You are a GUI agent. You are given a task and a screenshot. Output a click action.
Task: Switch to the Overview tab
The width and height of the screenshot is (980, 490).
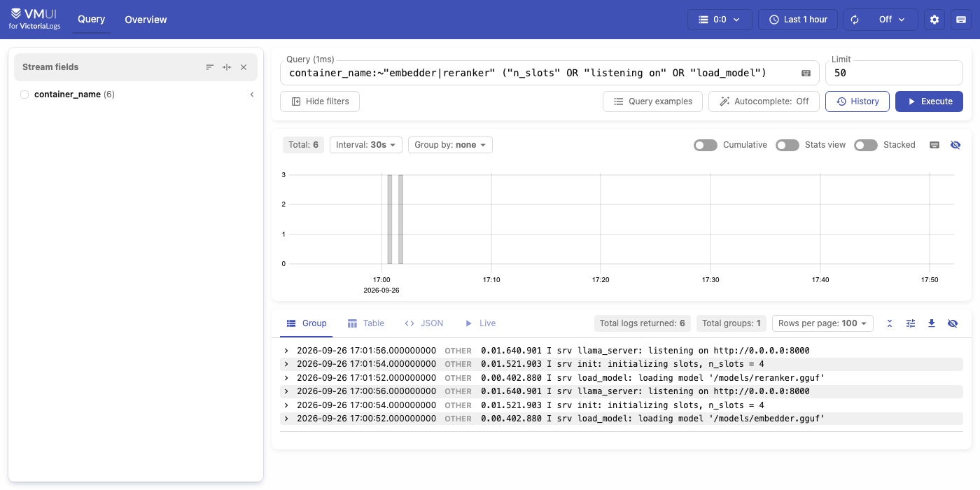pos(146,20)
